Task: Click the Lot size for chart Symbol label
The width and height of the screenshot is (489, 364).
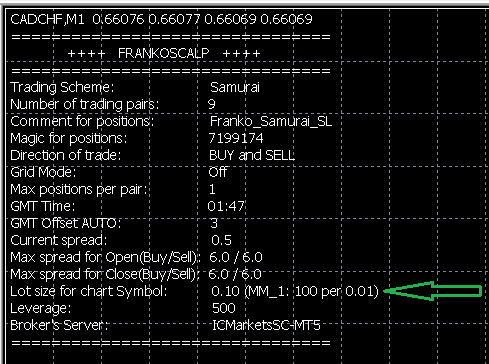Action: [89, 291]
